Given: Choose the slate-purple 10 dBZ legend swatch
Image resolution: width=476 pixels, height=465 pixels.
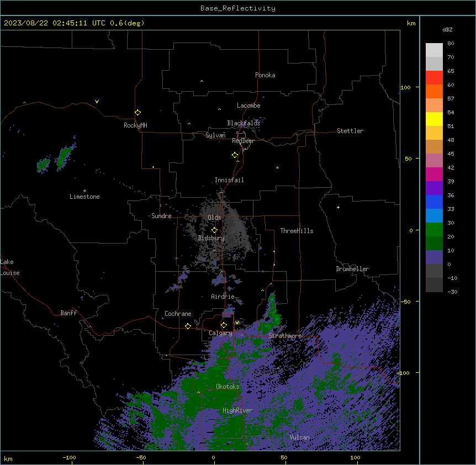Looking at the screenshot, I should pyautogui.click(x=434, y=257).
